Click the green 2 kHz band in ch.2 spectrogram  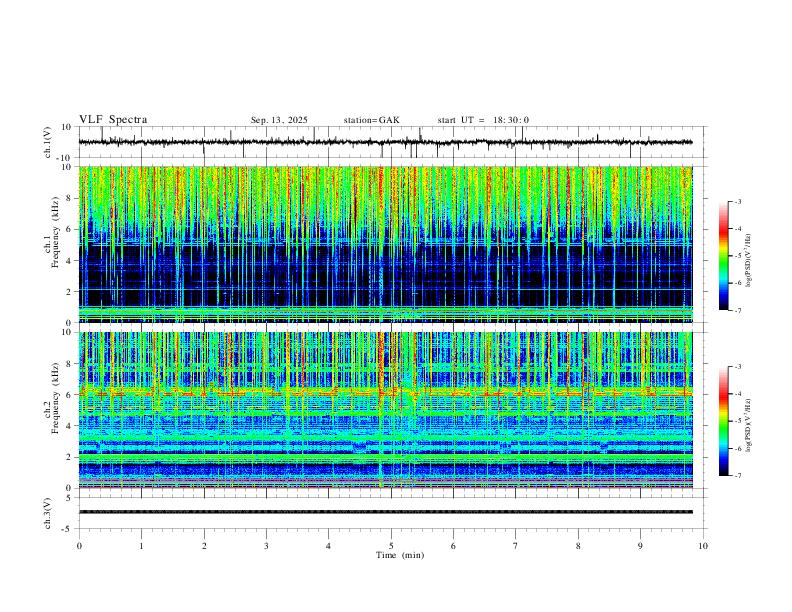point(386,457)
